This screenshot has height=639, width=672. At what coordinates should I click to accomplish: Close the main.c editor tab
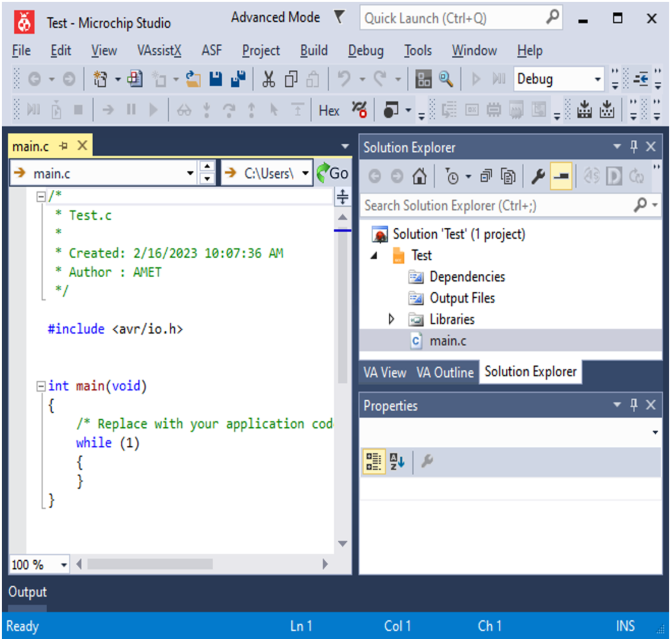82,145
